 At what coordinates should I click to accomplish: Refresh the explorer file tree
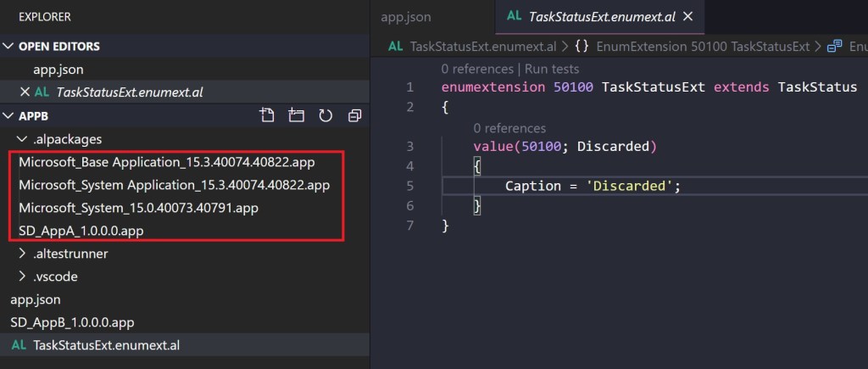click(x=325, y=115)
